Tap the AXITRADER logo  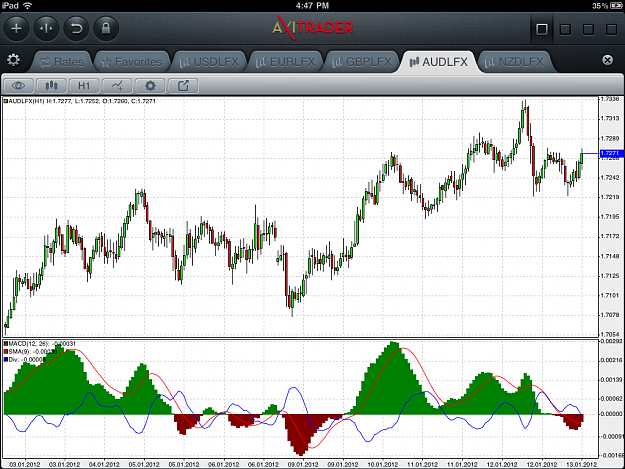click(313, 28)
